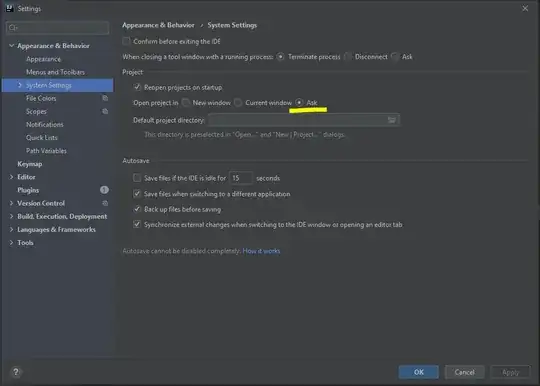Expand the Tools tree node
The height and width of the screenshot is (386, 540).
(11, 242)
